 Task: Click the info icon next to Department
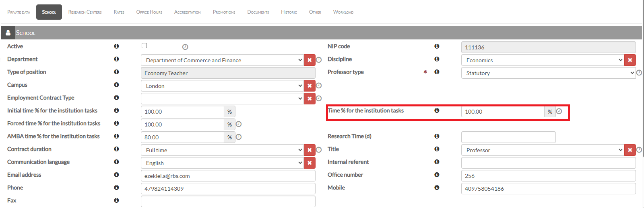116,59
